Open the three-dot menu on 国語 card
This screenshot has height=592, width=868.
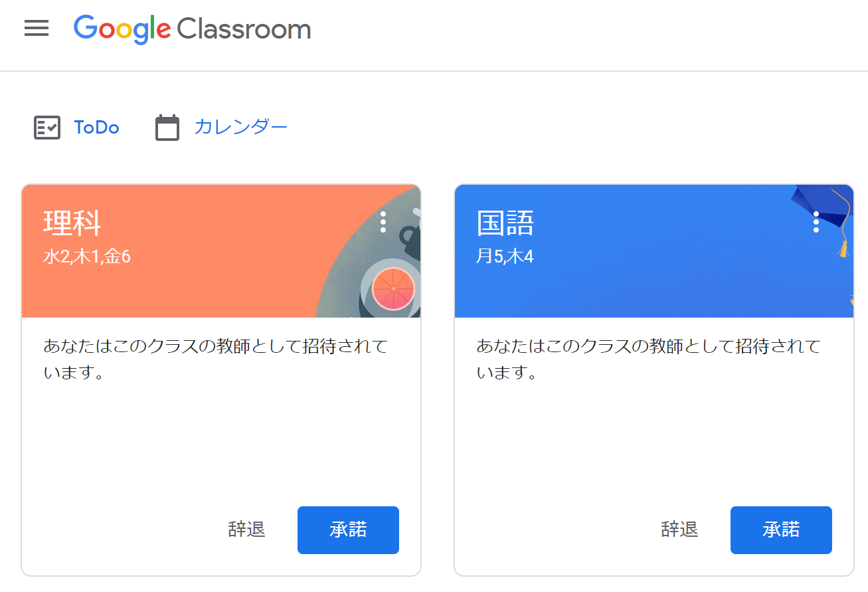(x=816, y=222)
